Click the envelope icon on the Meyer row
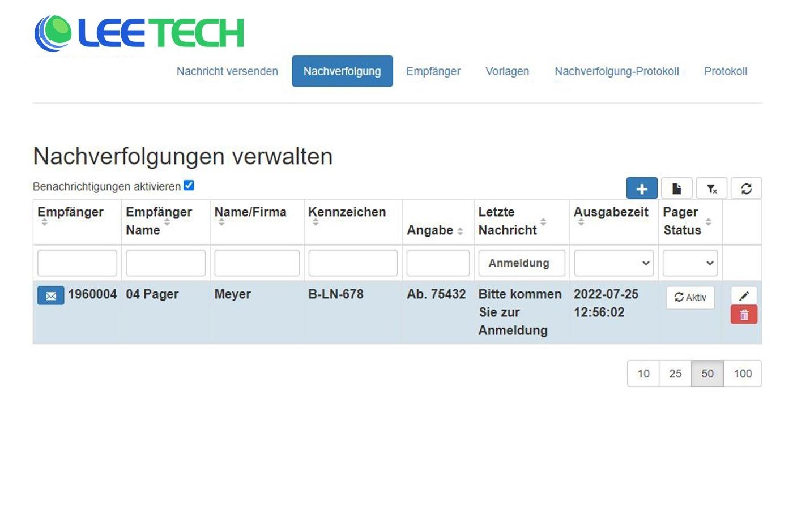 [50, 295]
